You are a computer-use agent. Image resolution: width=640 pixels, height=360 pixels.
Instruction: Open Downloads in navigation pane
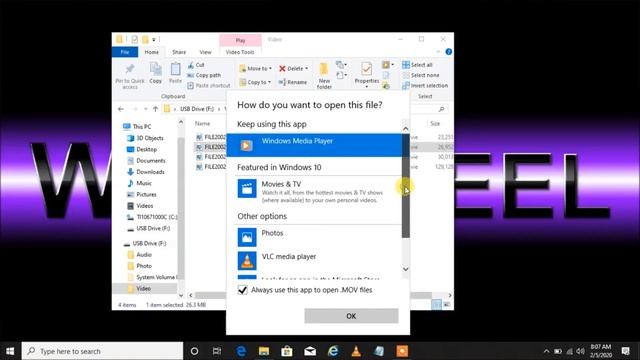tap(146, 172)
